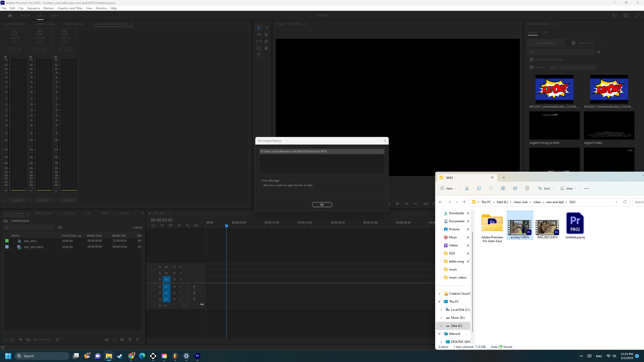Uncheck the Libraries checkbox
The height and width of the screenshot is (362, 644).
click(x=531, y=67)
